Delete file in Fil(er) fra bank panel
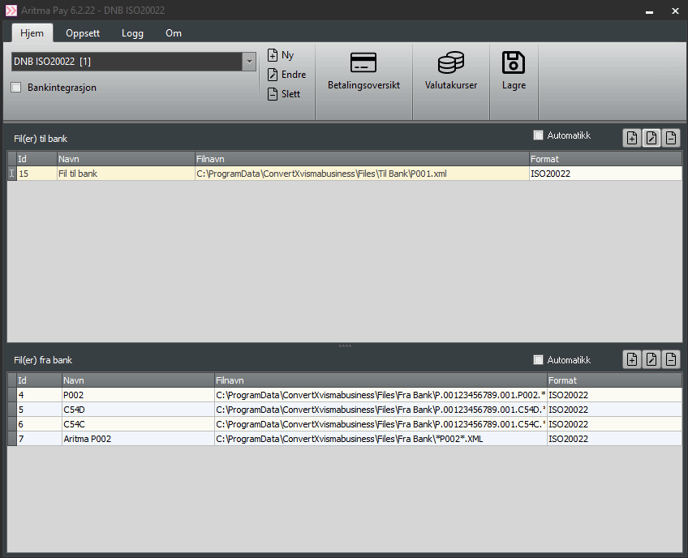This screenshot has width=688, height=558. click(x=671, y=360)
